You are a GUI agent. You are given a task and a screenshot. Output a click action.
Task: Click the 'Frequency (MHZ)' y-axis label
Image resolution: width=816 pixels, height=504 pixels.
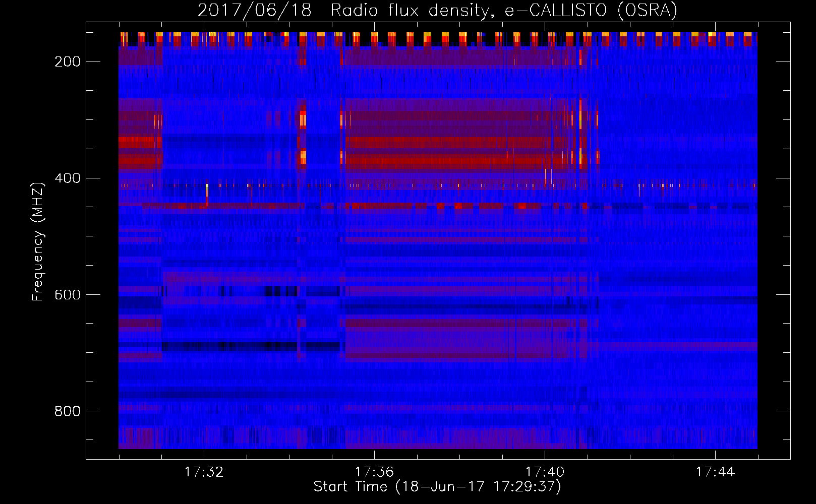pyautogui.click(x=38, y=241)
